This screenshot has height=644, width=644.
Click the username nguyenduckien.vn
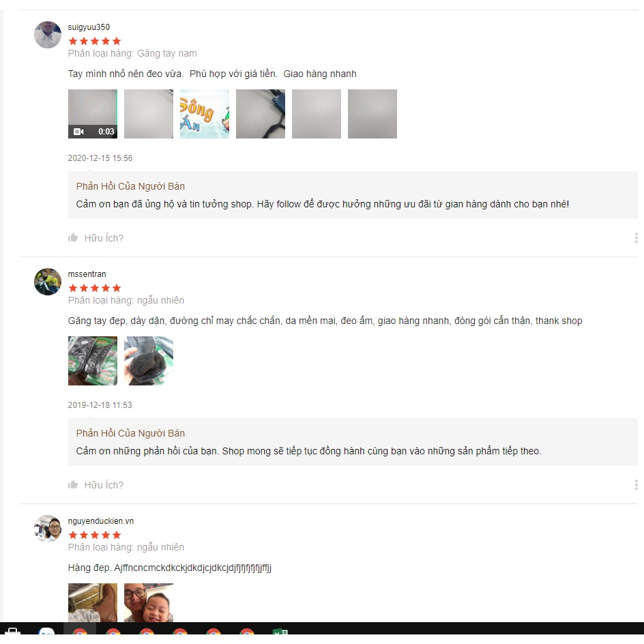(101, 521)
